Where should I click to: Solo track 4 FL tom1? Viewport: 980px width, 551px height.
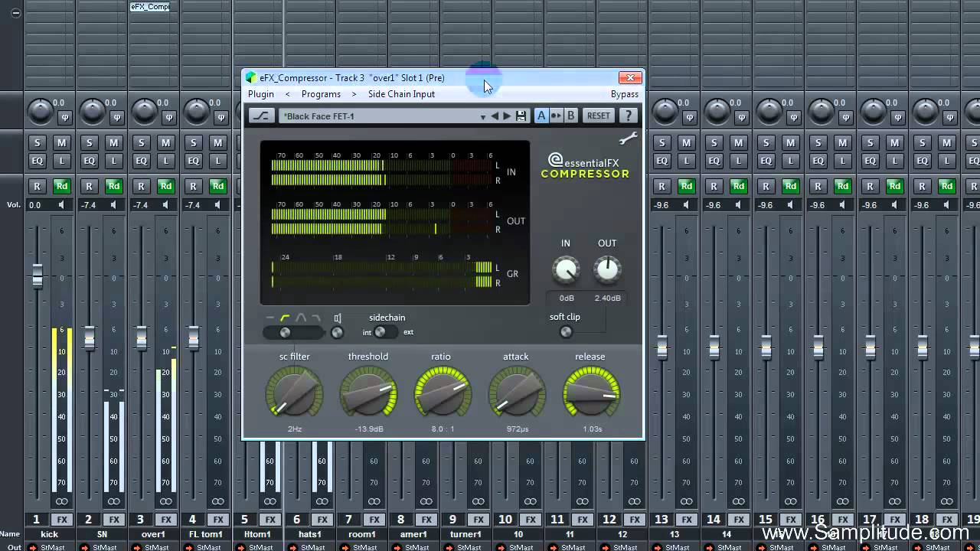point(193,142)
